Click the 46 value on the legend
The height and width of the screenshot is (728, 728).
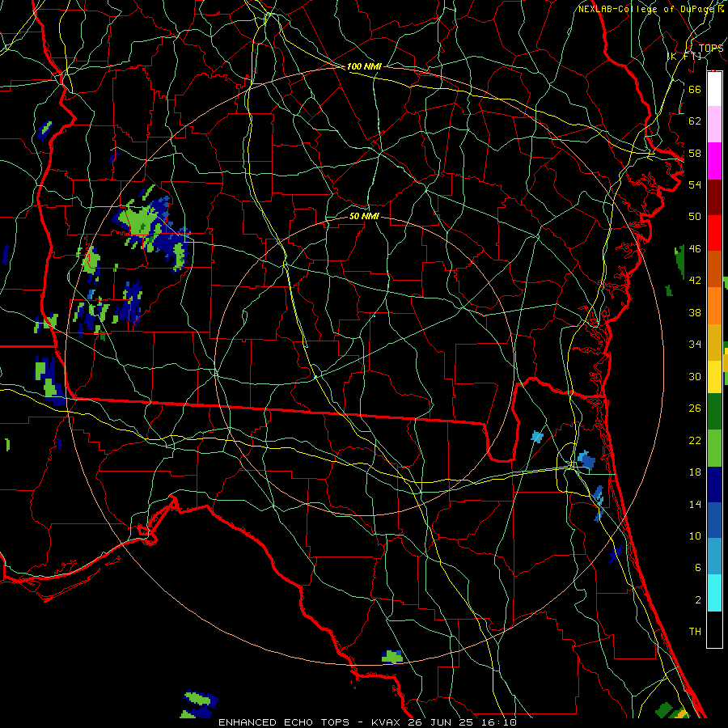(695, 248)
